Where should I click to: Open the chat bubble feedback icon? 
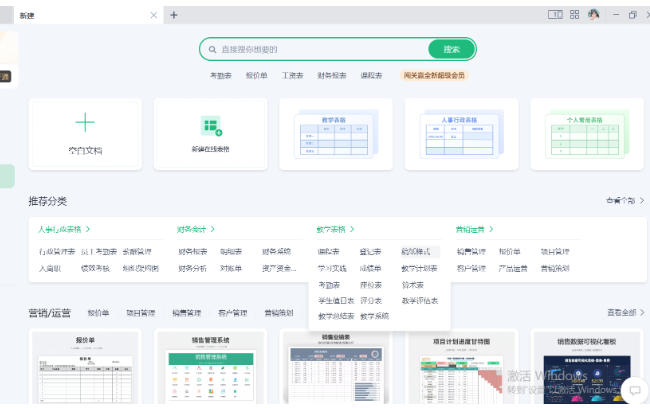click(x=635, y=390)
